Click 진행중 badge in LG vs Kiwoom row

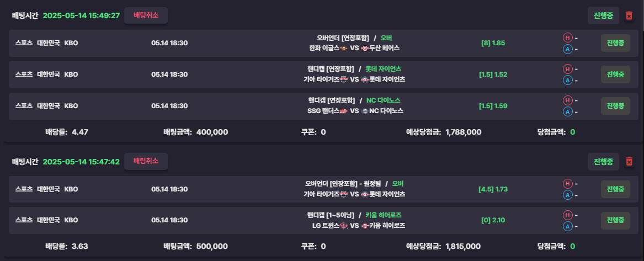(615, 220)
